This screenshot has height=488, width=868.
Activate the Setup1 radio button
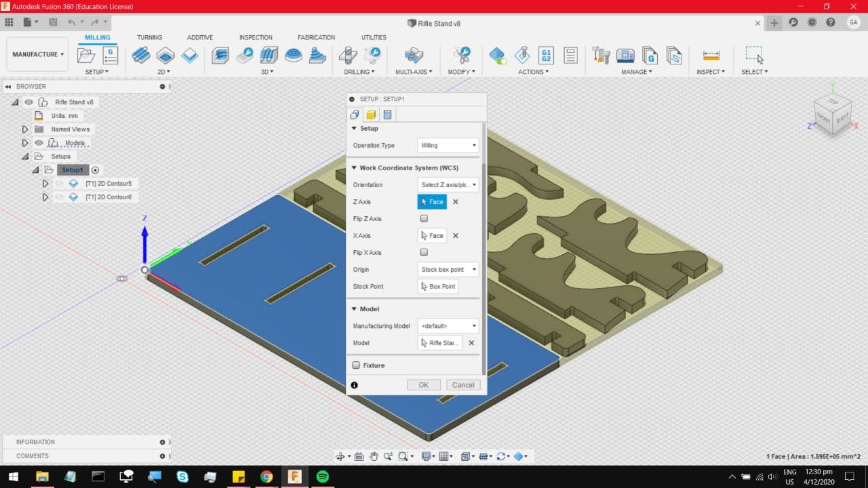[95, 170]
